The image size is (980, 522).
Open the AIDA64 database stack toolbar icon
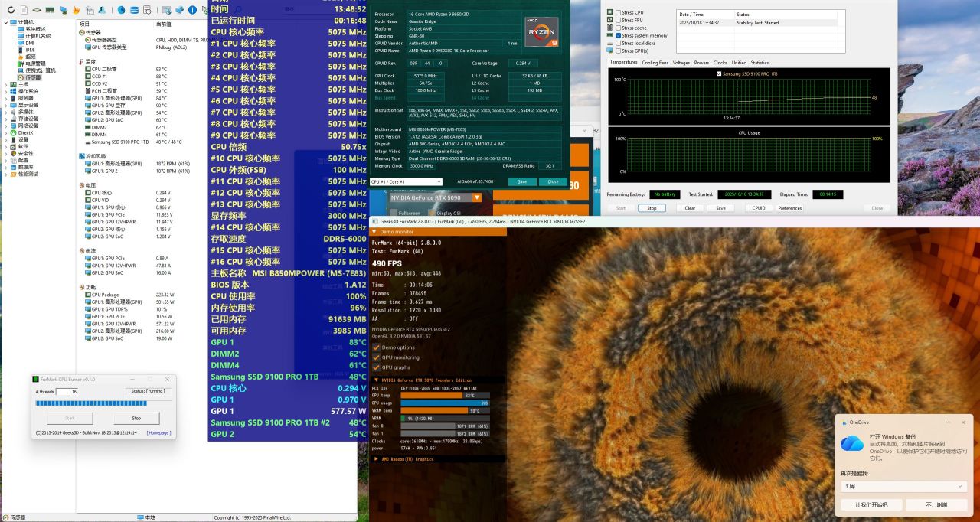click(135, 10)
